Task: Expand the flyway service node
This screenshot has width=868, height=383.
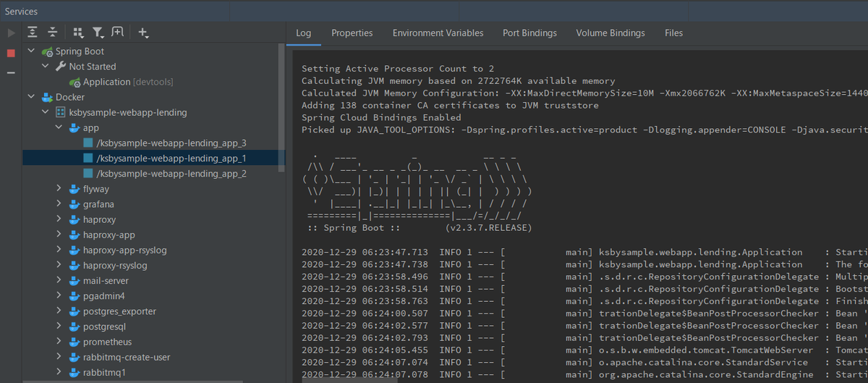Action: (x=59, y=188)
